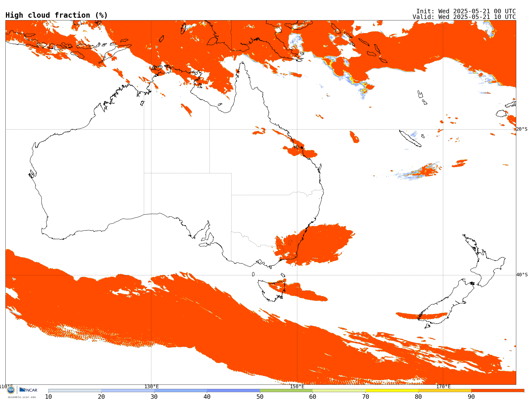Click the green 50-60 colorbar segment

click(x=286, y=391)
